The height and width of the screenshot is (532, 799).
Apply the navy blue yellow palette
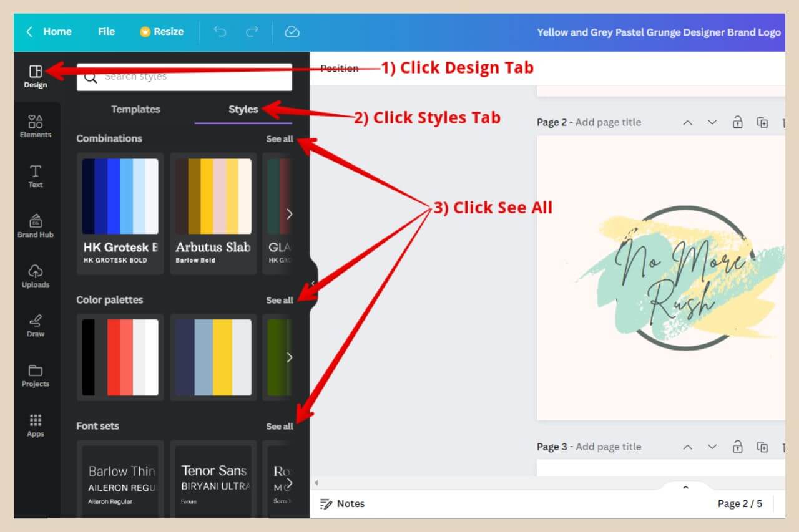click(213, 357)
